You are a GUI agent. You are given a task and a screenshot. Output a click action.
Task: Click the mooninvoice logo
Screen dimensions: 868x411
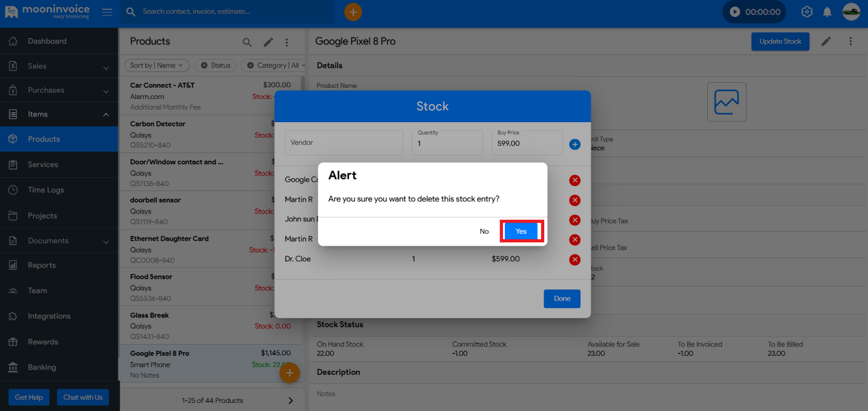pos(48,12)
